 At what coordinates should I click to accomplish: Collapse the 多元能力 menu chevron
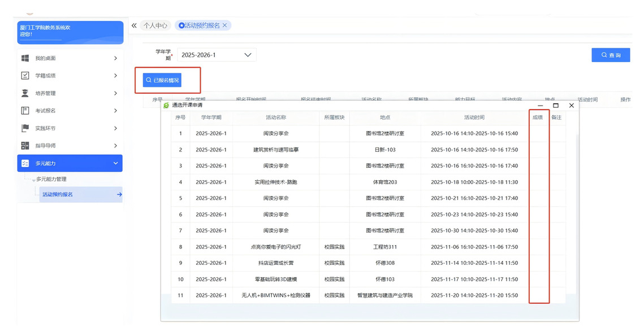click(115, 163)
